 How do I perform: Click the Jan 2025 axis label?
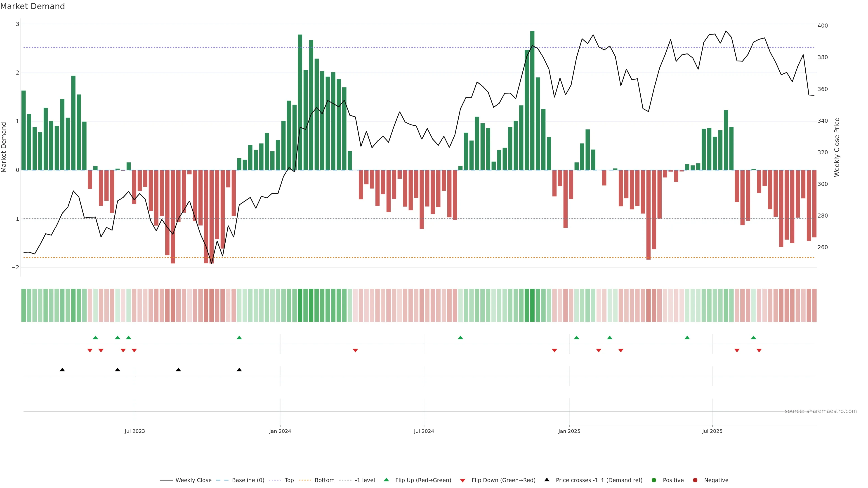click(569, 431)
